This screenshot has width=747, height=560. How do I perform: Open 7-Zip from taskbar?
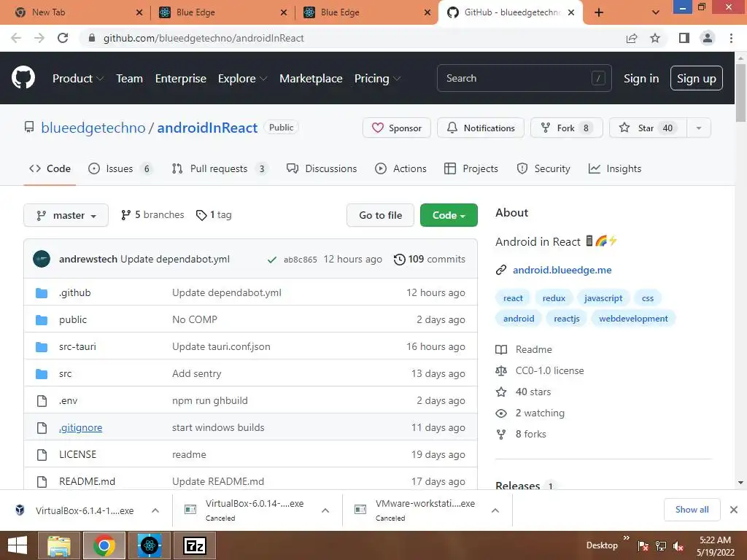(x=195, y=545)
